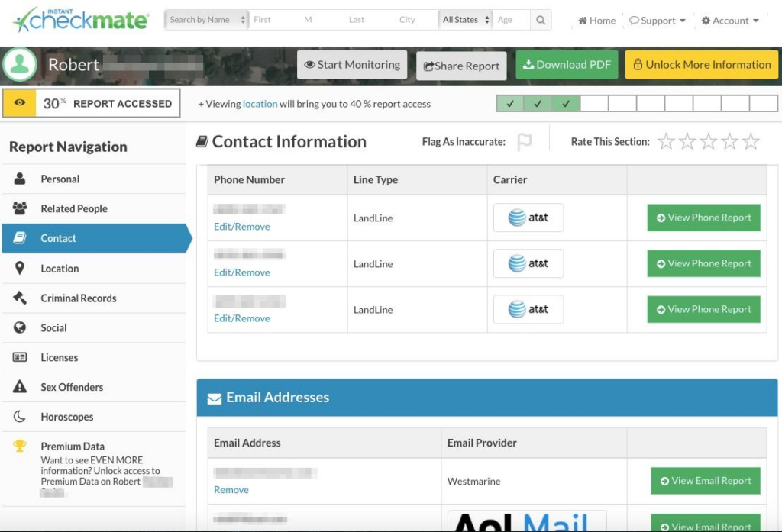Click the eye report accessed icon
This screenshot has width=782, height=532.
20,103
